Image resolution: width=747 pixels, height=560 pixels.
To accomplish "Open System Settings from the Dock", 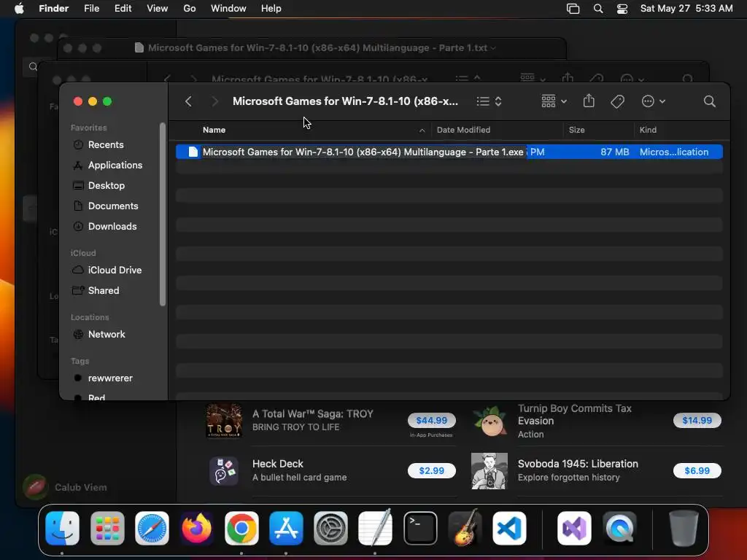I will [x=330, y=529].
